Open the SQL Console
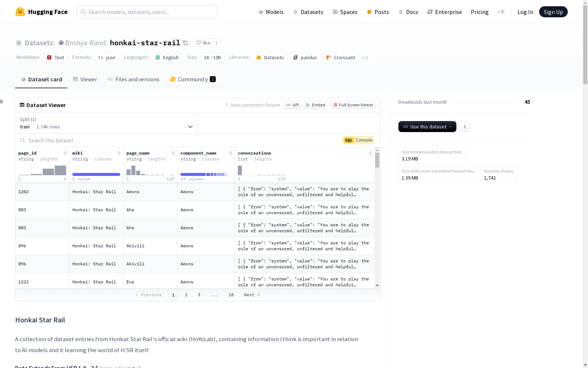 tap(358, 140)
